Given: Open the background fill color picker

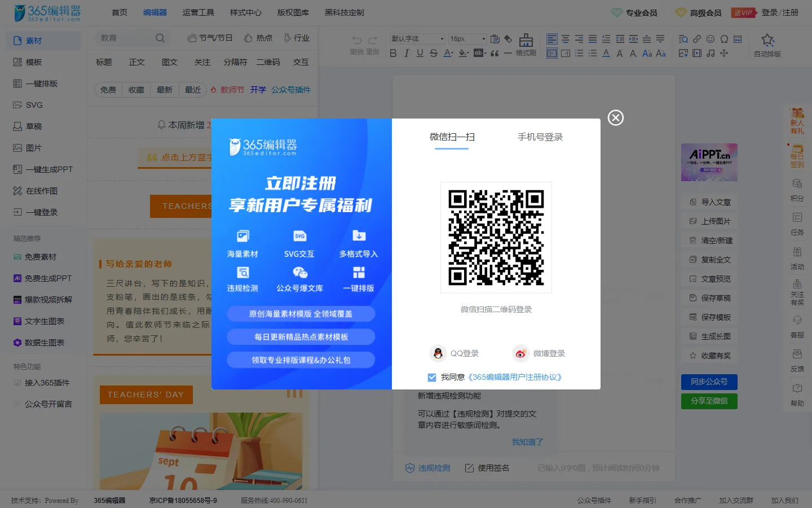Looking at the screenshot, I should tap(464, 53).
